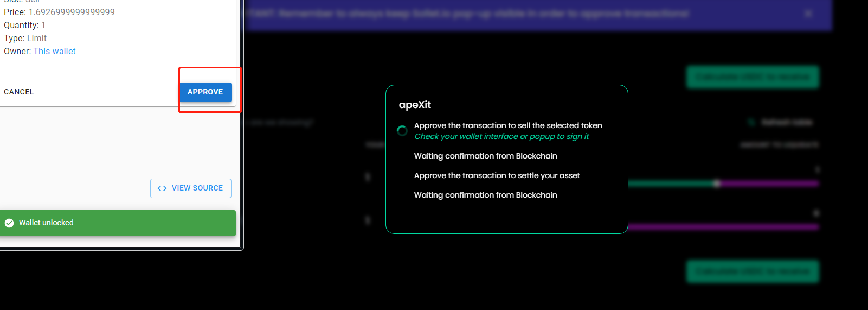The image size is (868, 310).
Task: Click the blue APPROVE button
Action: [x=205, y=92]
